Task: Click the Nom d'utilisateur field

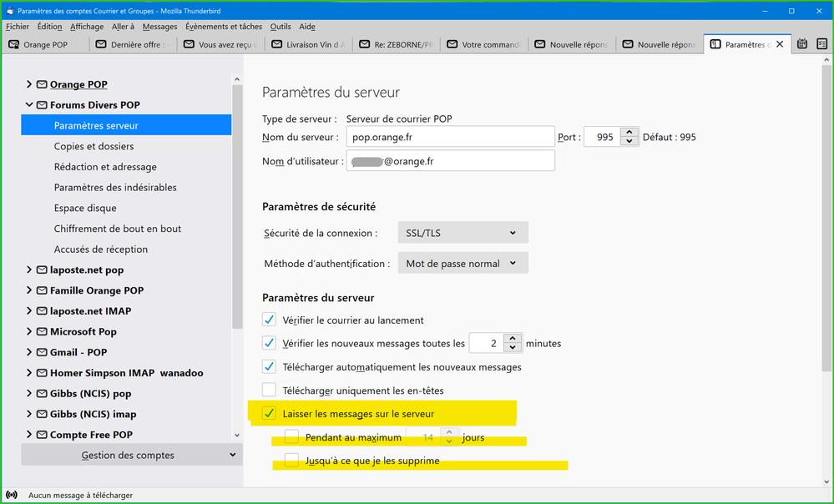Action: 451,160
